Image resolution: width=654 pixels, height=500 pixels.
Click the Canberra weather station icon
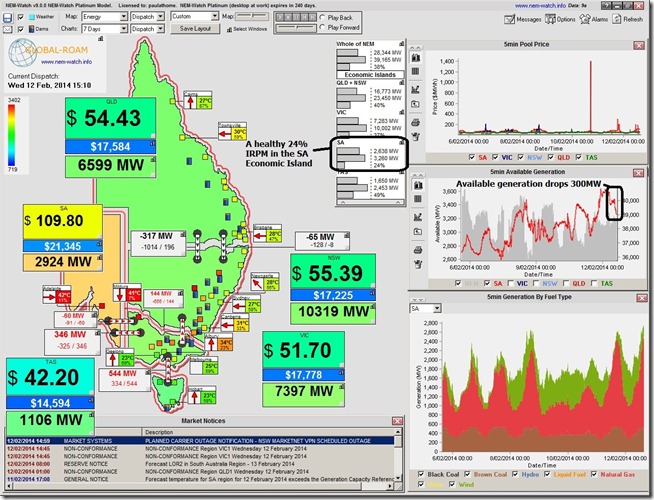235,323
